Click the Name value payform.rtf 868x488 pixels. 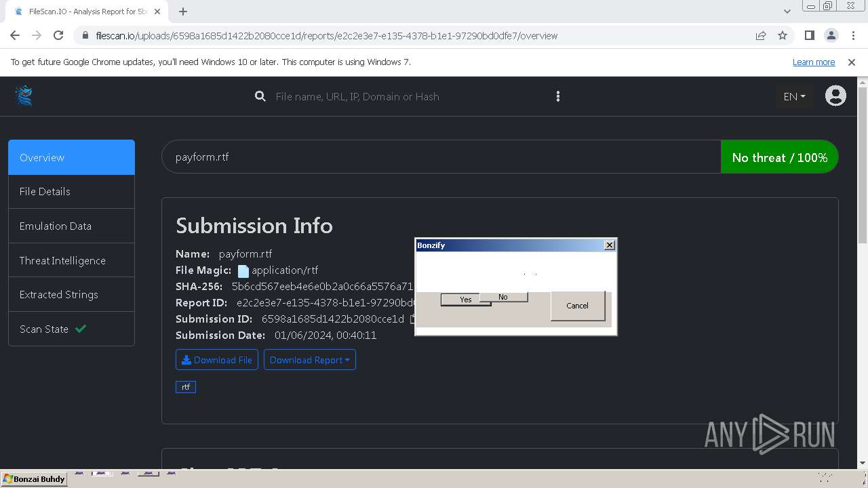point(245,254)
